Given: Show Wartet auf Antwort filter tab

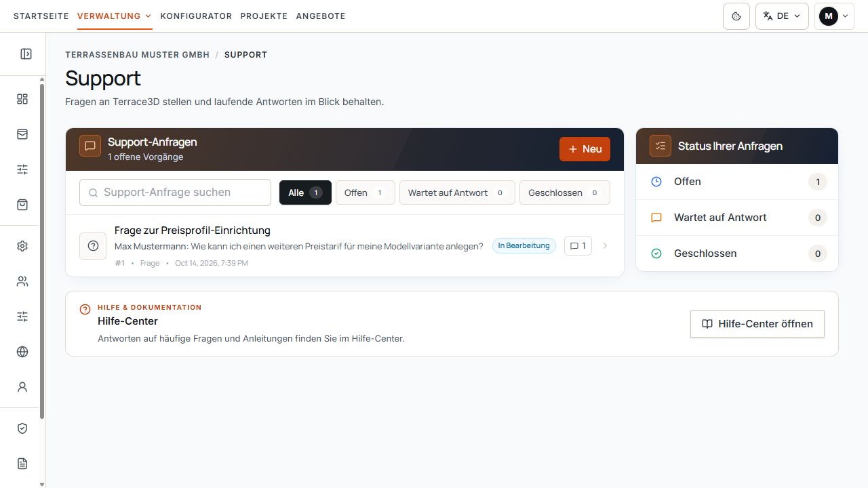Looking at the screenshot, I should (457, 192).
